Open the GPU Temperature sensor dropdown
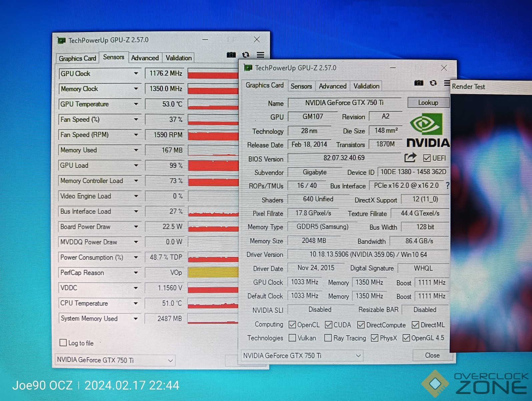This screenshot has height=401, width=532. [136, 104]
